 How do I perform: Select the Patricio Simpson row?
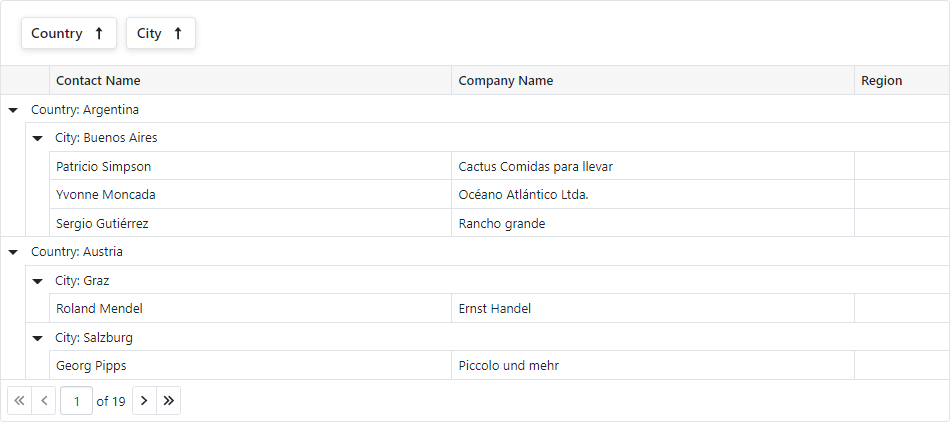[499, 166]
